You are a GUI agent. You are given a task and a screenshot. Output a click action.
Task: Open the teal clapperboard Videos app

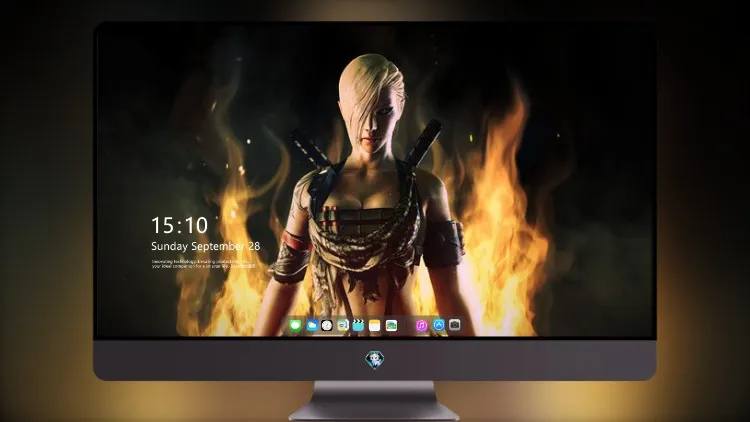click(358, 326)
